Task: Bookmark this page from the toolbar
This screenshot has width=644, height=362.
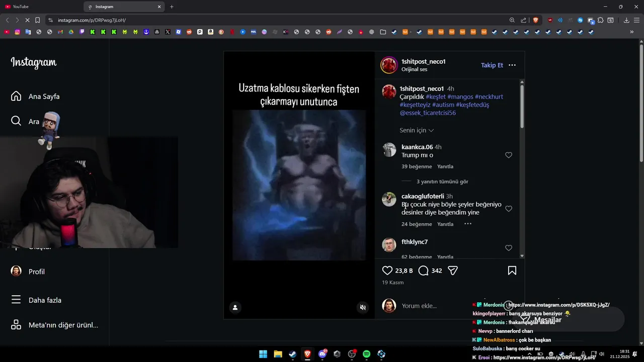Action: [x=37, y=20]
